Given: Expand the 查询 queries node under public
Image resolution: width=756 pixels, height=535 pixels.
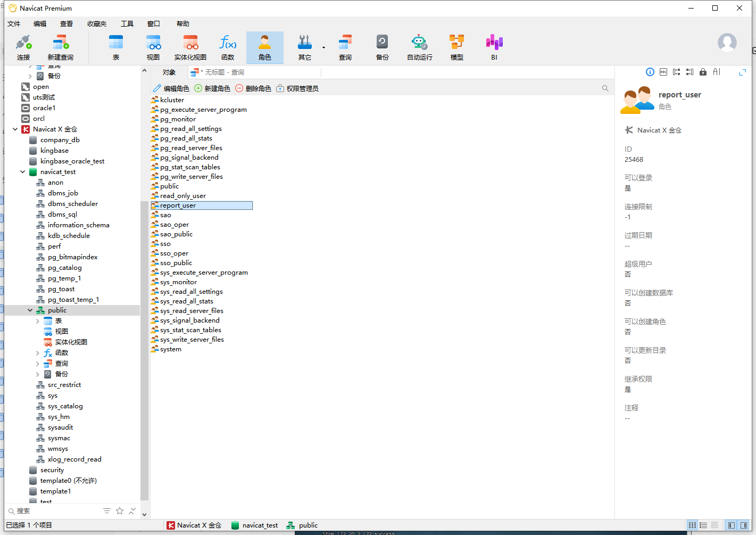Looking at the screenshot, I should click(37, 364).
